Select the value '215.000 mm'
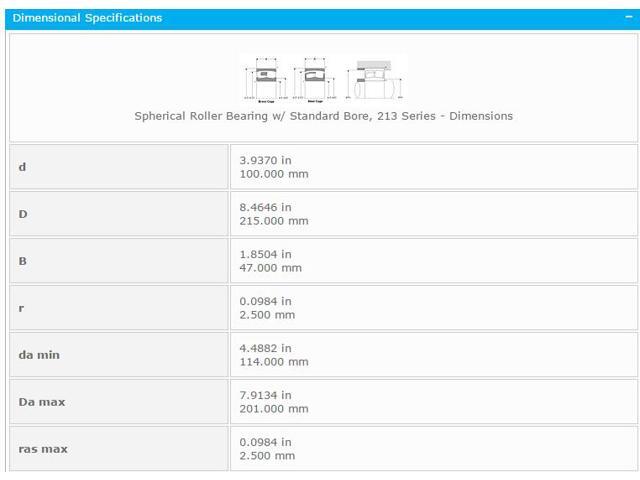The width and height of the screenshot is (640, 480). (274, 221)
